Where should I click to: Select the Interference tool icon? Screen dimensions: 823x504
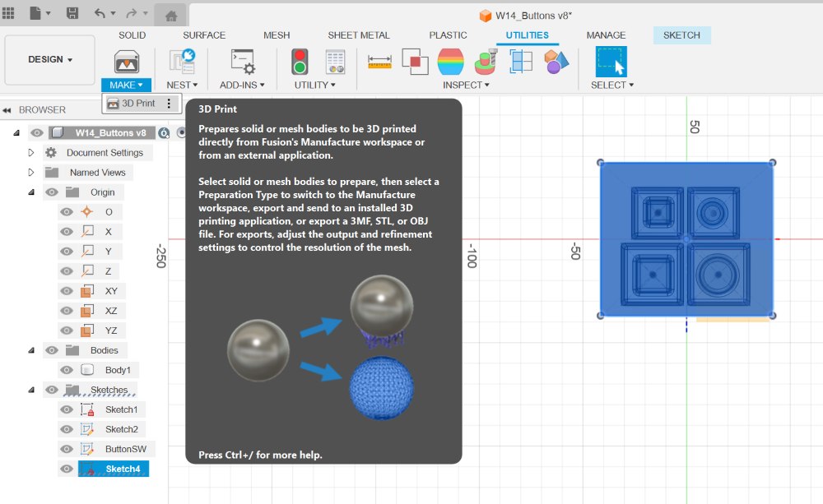coord(415,62)
